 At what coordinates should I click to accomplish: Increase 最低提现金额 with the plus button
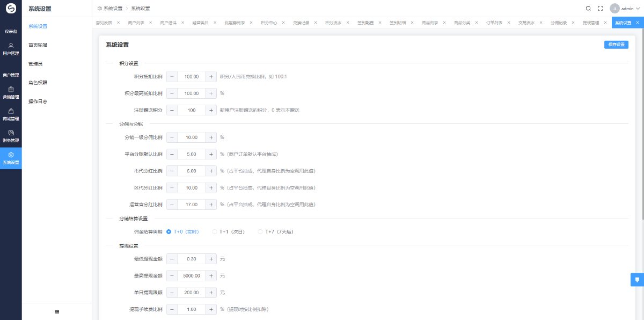click(x=211, y=259)
